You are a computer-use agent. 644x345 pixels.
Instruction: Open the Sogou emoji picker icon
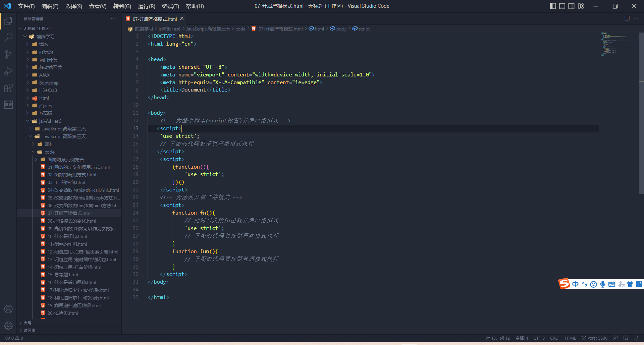tap(593, 284)
